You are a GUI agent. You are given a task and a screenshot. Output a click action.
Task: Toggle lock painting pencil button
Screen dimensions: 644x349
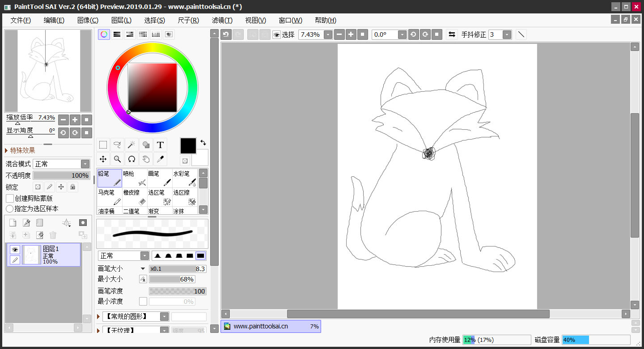click(x=50, y=187)
